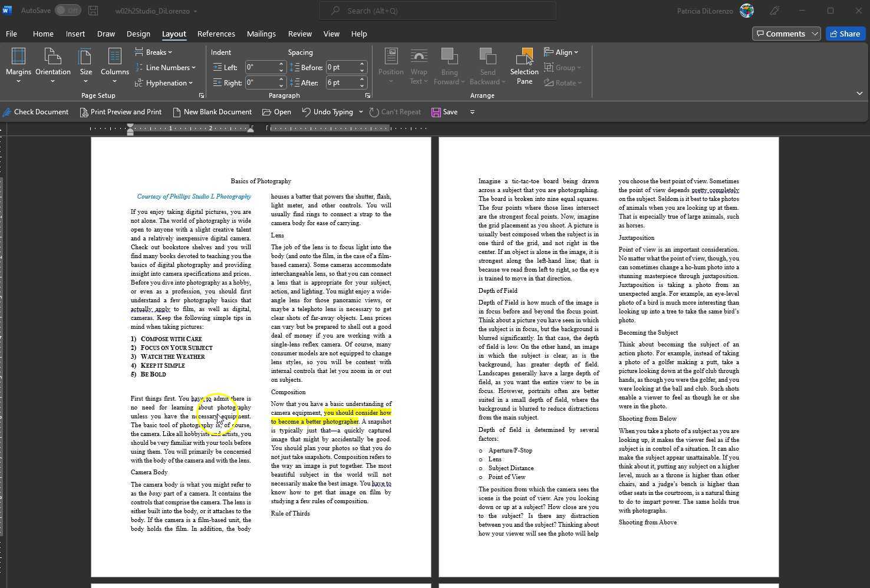Open the Hyphenation dropdown

click(x=164, y=83)
